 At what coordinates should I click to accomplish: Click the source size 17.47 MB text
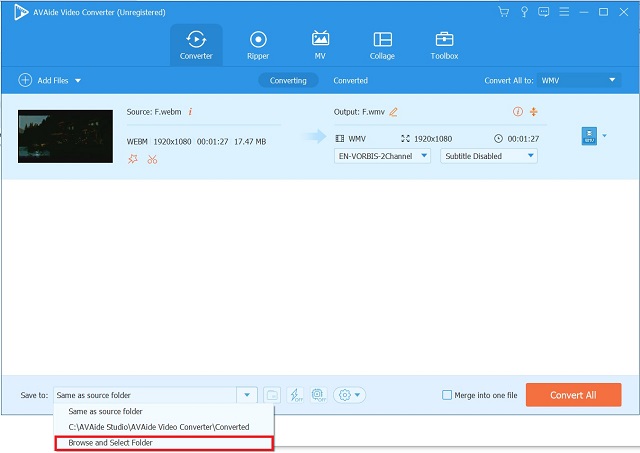tap(250, 142)
